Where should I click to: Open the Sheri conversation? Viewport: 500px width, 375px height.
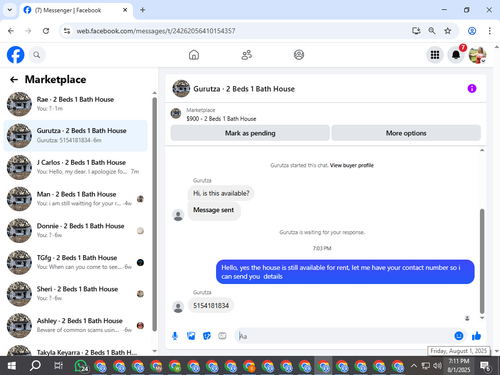(75, 294)
